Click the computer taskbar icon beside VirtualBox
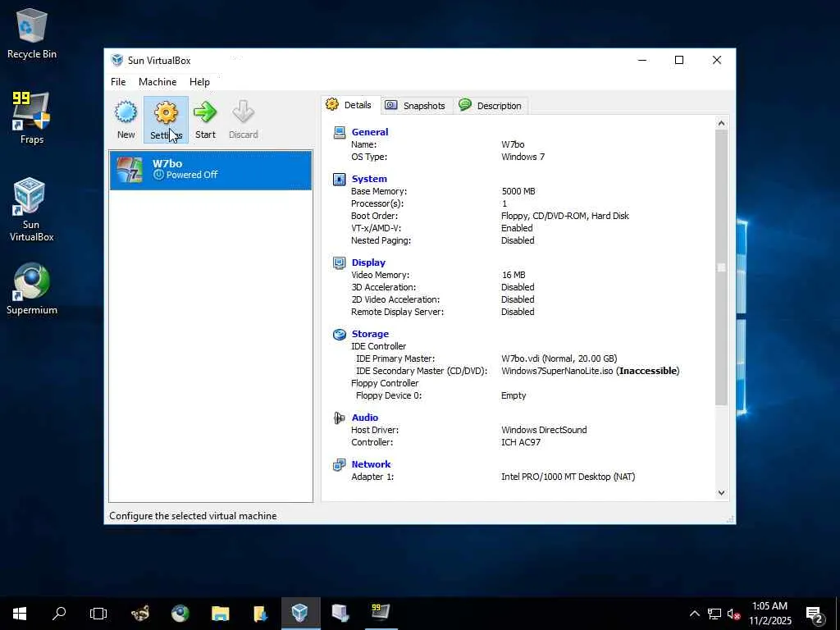 click(x=340, y=614)
